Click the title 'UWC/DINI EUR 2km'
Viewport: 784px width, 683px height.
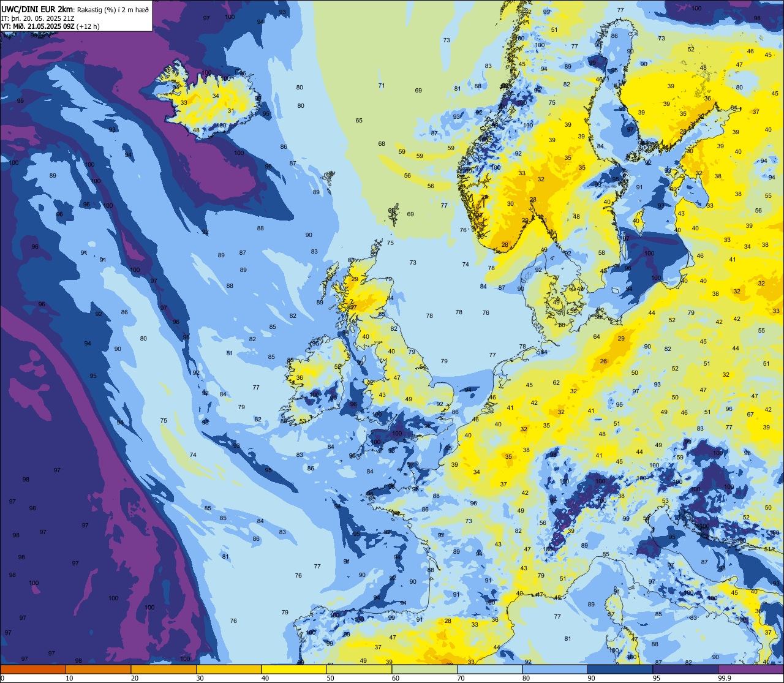click(37, 9)
